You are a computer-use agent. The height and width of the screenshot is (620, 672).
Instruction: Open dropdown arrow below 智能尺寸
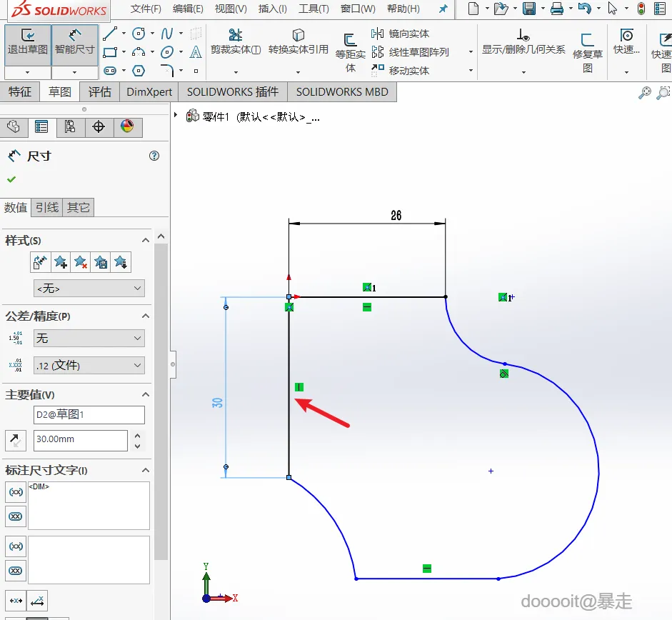tap(74, 72)
